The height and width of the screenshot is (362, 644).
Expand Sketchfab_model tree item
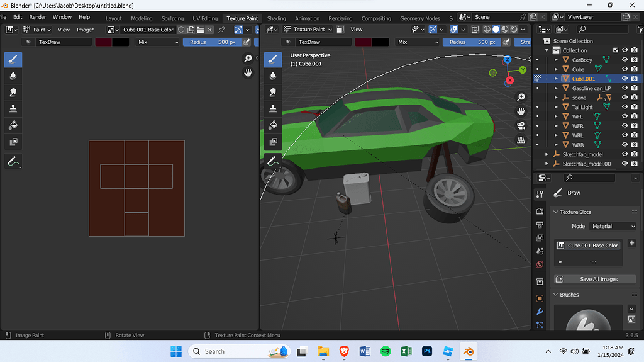[547, 154]
